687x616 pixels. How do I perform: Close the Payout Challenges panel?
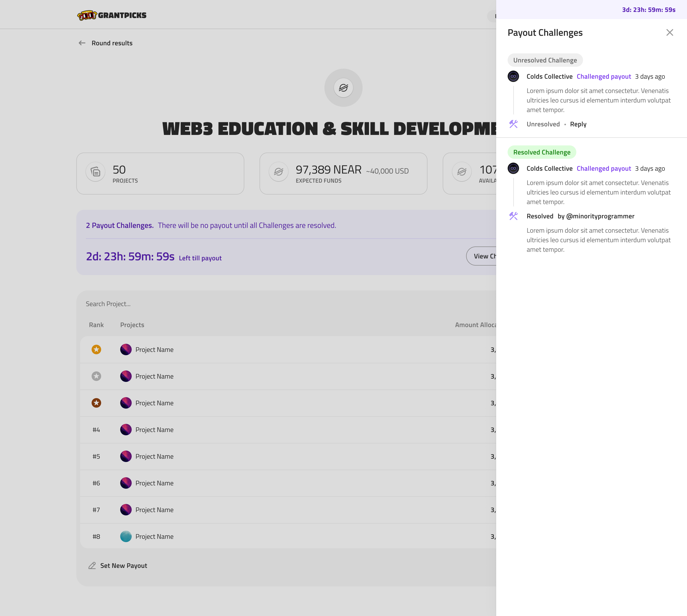tap(669, 32)
